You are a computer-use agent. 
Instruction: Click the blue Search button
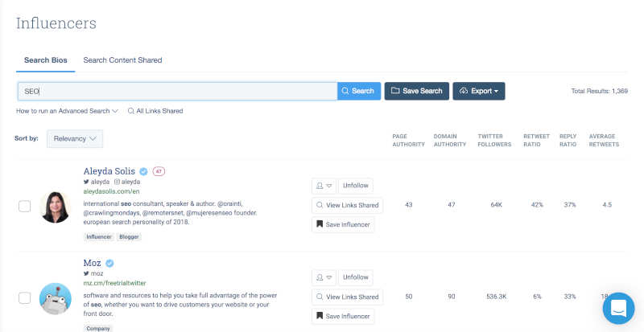[x=359, y=91]
